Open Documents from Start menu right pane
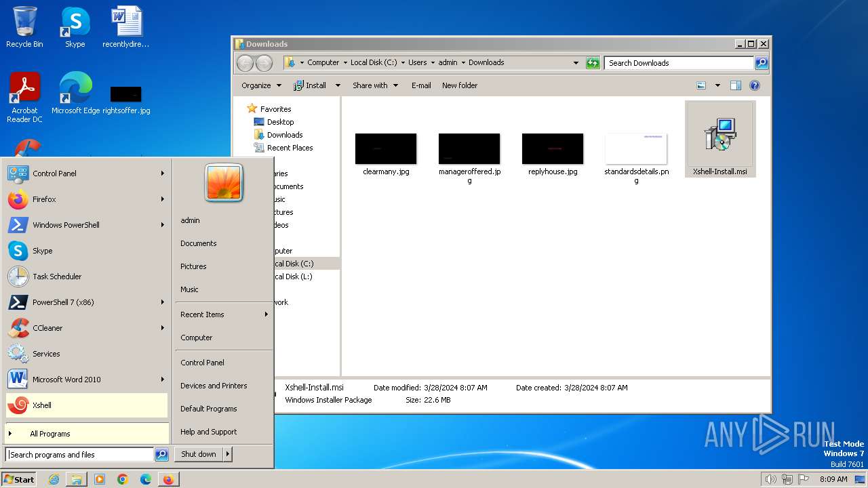 (199, 243)
